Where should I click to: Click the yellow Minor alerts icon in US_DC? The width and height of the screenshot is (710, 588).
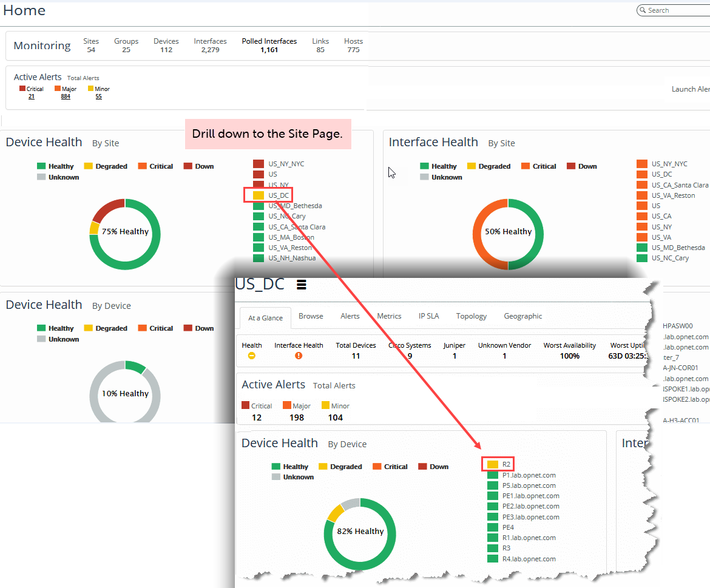tap(325, 405)
